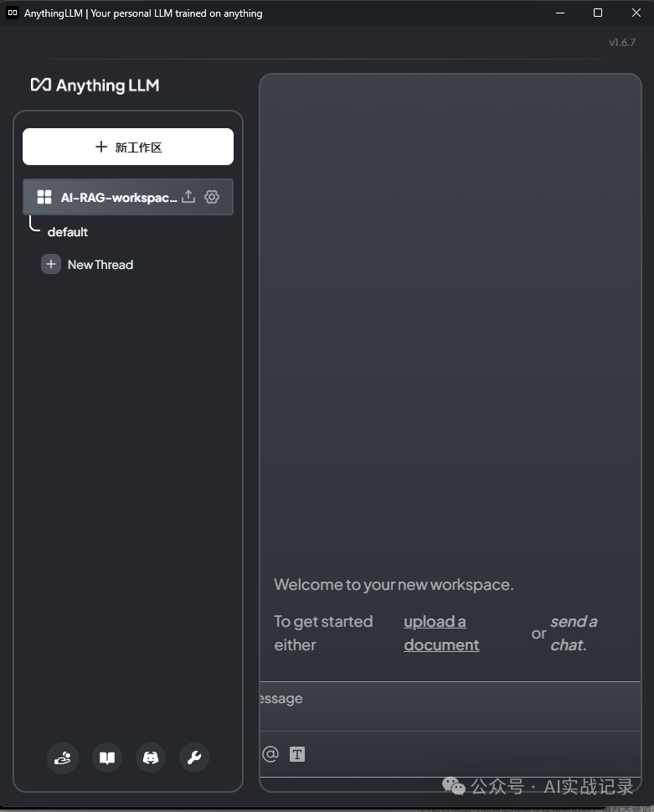Click the Anything LLM logo
This screenshot has width=654, height=812.
(95, 85)
